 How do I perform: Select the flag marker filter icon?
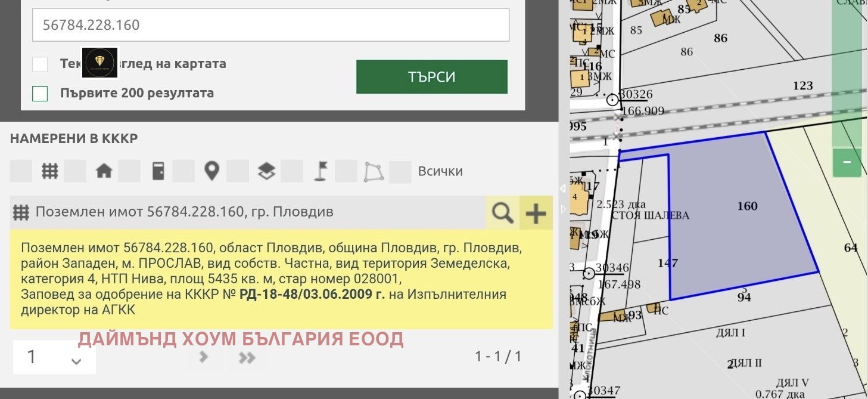320,171
